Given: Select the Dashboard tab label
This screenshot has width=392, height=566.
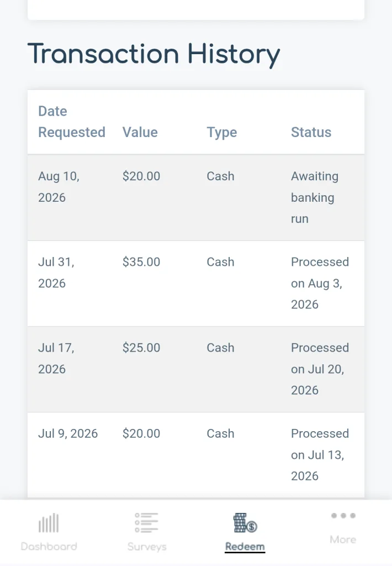Looking at the screenshot, I should coord(49,547).
